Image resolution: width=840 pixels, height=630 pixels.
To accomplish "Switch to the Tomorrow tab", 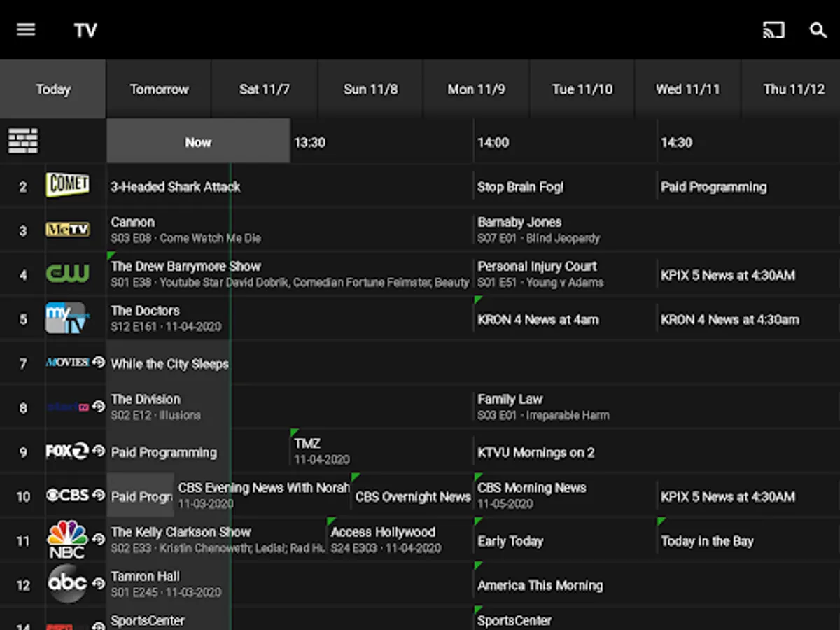I will coord(159,89).
